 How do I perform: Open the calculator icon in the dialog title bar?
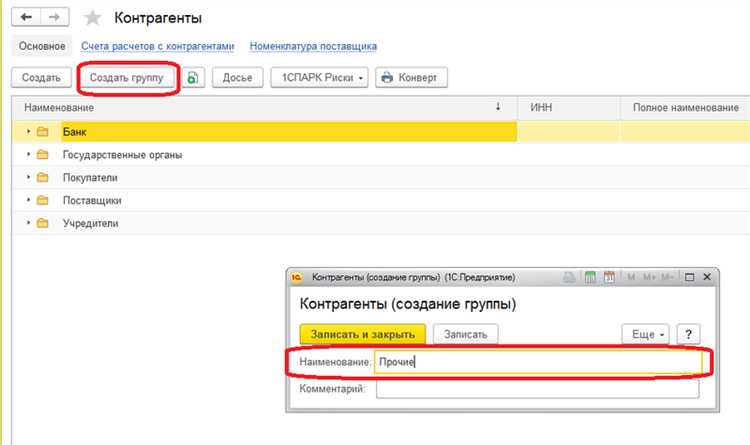pyautogui.click(x=590, y=277)
